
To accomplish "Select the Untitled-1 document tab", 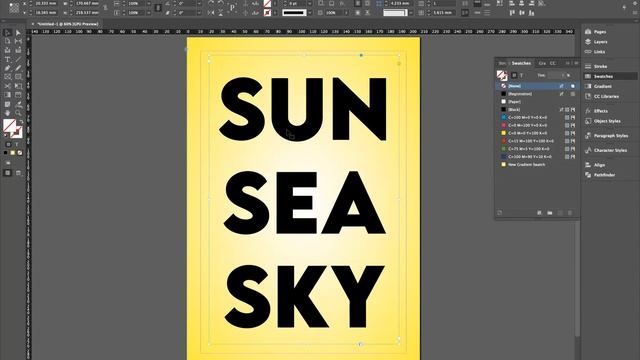I will (x=68, y=24).
